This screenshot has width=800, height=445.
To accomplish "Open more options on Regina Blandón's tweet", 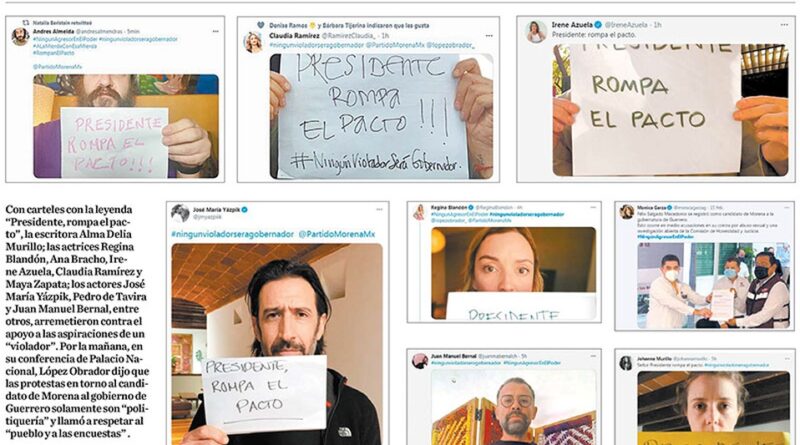I will click(593, 208).
